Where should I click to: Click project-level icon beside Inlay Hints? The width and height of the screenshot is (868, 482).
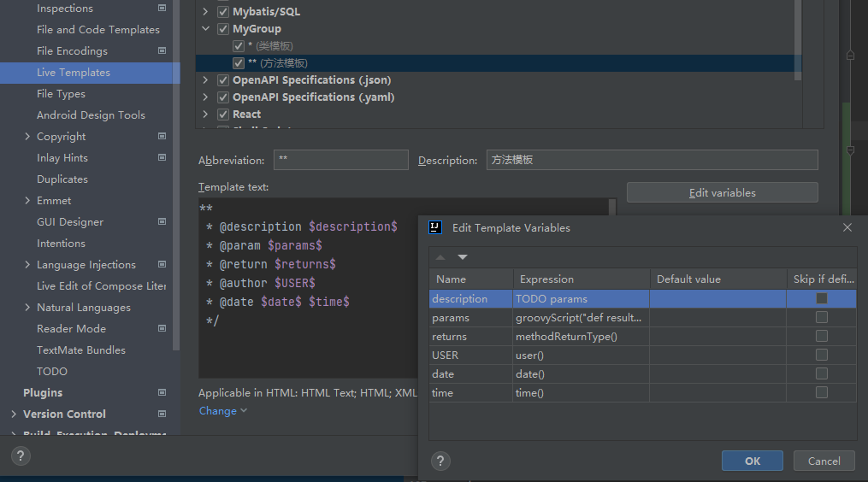[x=162, y=157]
